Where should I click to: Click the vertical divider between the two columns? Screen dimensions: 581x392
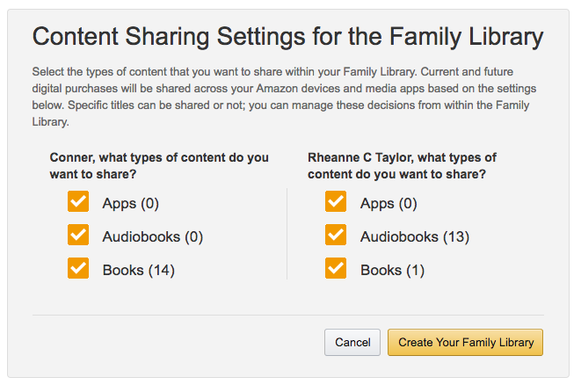[x=287, y=234]
